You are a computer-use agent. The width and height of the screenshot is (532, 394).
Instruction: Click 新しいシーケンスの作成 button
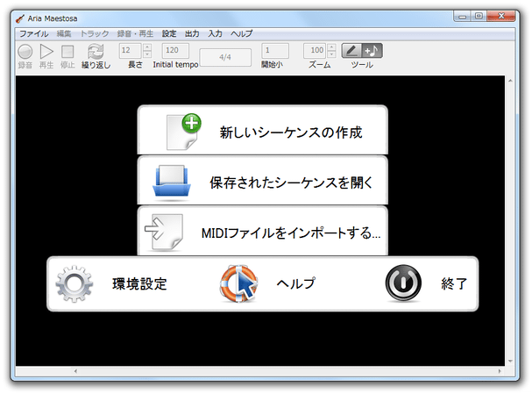(x=262, y=130)
